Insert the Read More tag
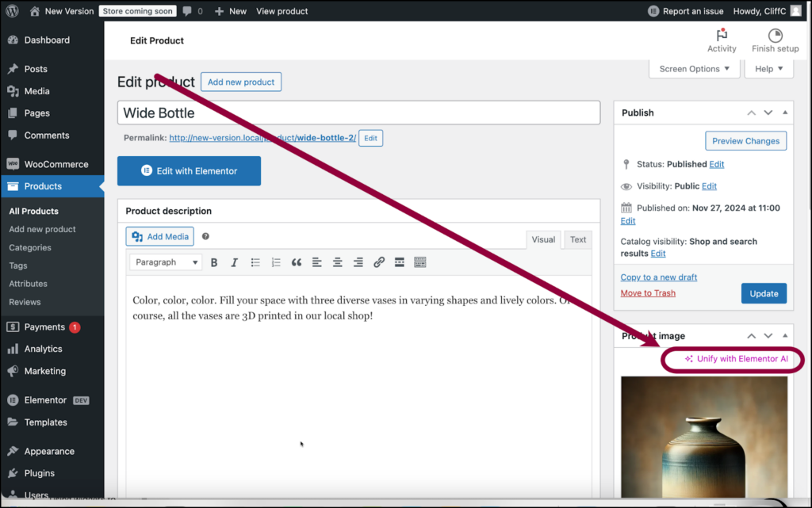 click(x=398, y=262)
